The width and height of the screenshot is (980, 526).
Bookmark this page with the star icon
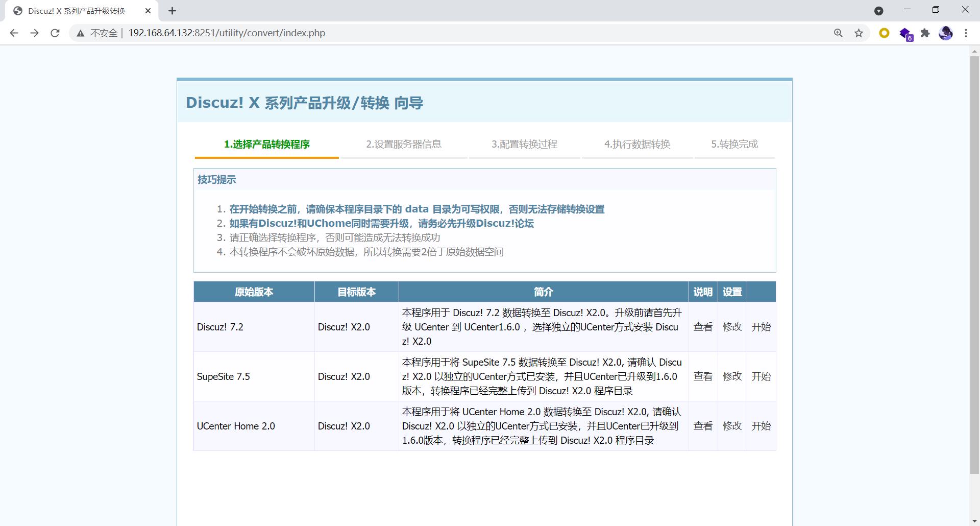coord(859,33)
